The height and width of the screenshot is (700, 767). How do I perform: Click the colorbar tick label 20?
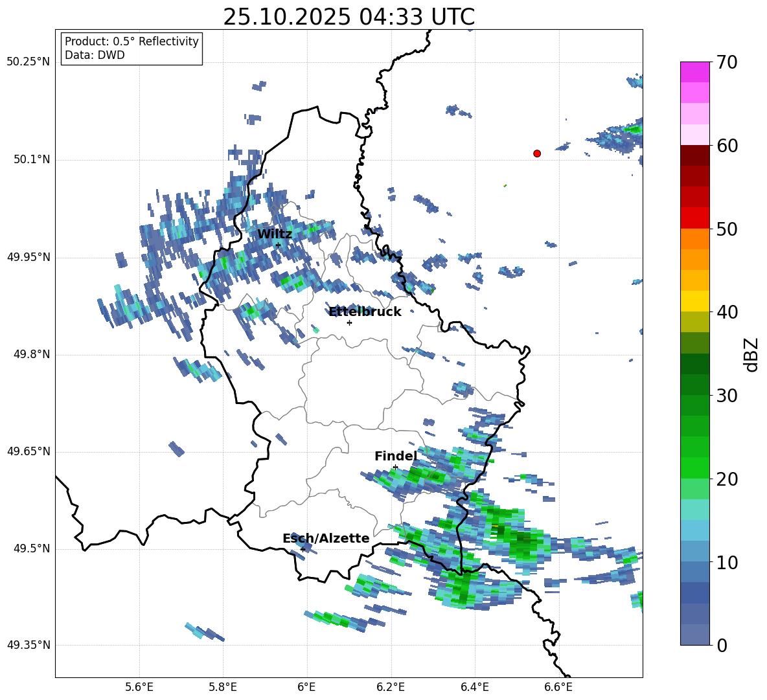[727, 479]
